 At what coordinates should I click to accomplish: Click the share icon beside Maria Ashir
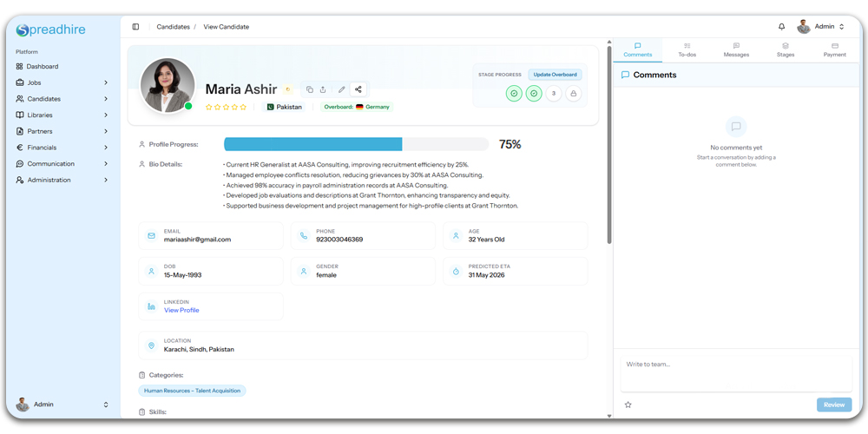(x=358, y=89)
